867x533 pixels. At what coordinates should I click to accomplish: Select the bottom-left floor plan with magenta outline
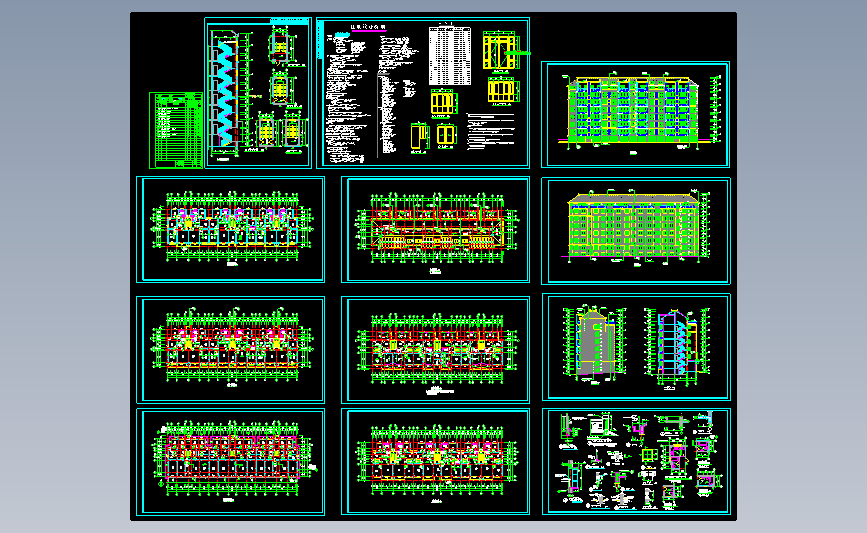click(x=231, y=462)
